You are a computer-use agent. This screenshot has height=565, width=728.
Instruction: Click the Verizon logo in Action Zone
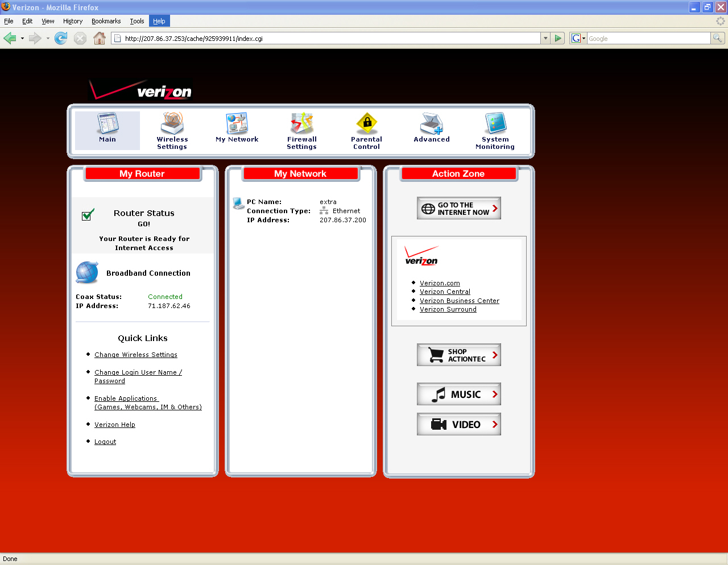(421, 256)
